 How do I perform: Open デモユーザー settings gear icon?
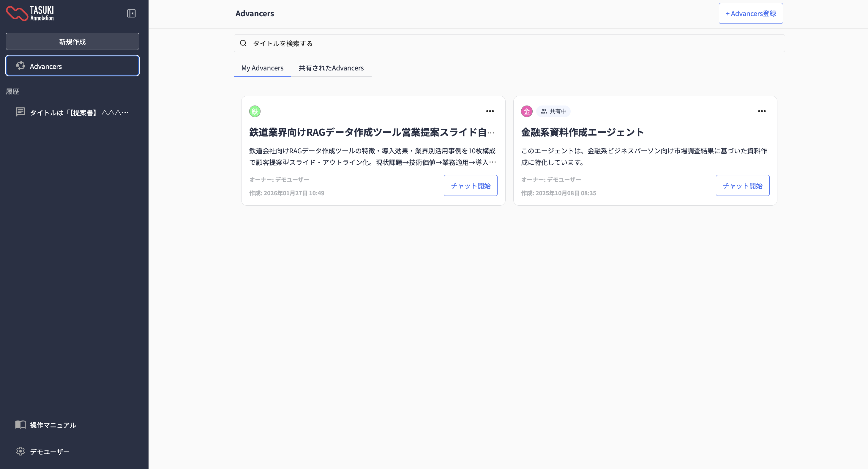tap(20, 451)
